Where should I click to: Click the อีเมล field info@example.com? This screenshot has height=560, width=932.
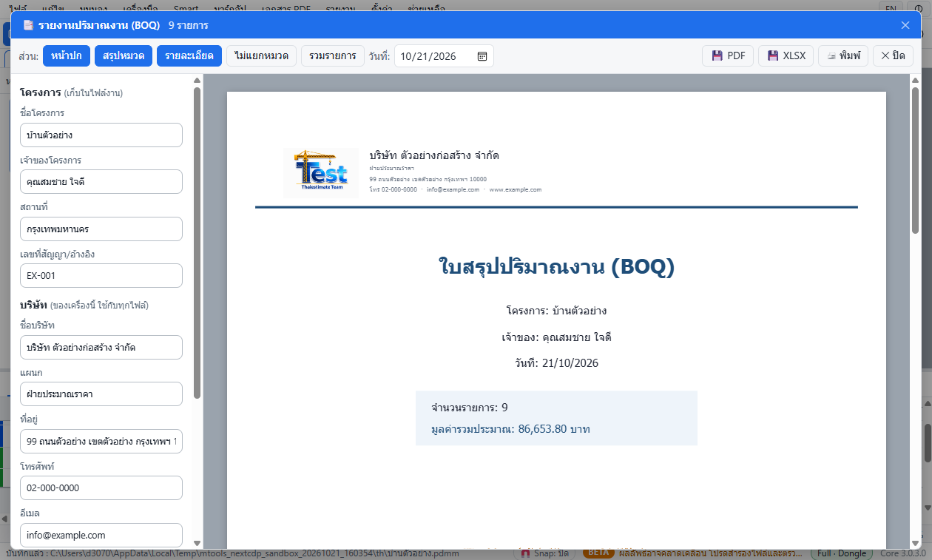101,535
